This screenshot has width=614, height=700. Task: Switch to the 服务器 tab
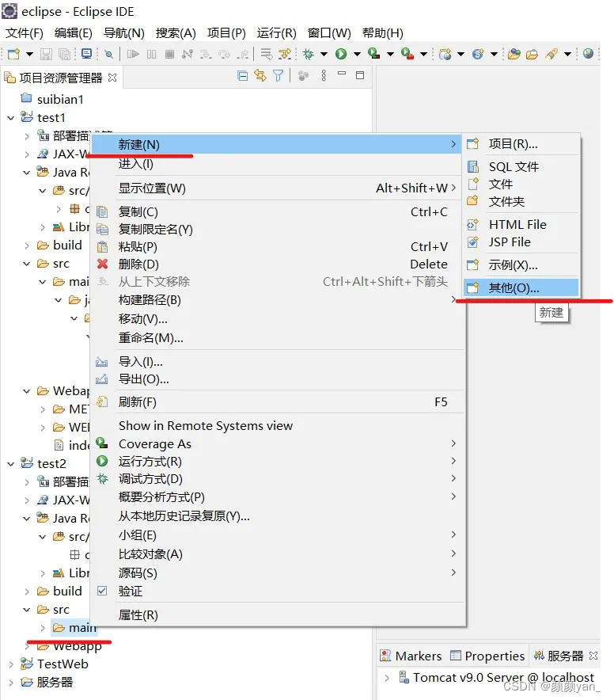coord(559,656)
